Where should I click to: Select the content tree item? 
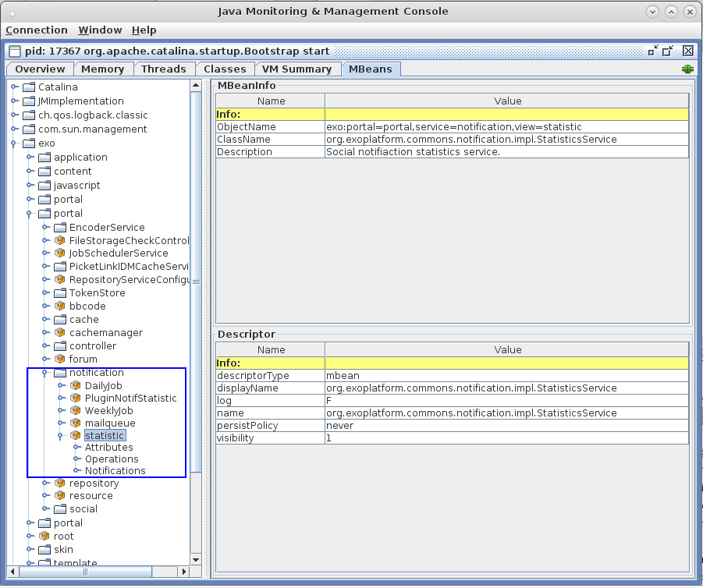[x=73, y=172]
